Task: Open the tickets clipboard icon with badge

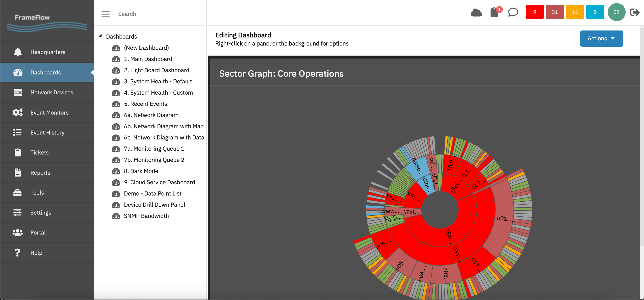Action: (495, 12)
